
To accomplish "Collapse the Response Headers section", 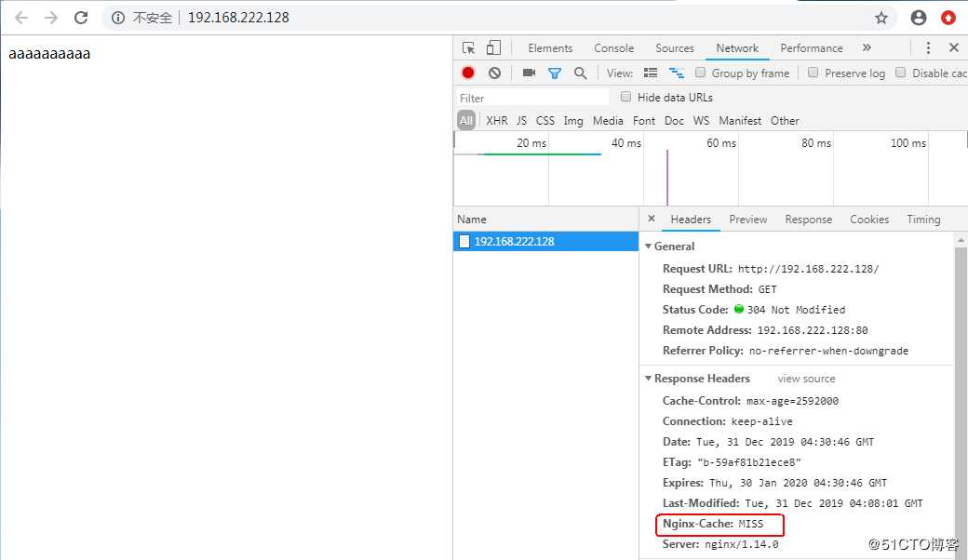I will 648,378.
